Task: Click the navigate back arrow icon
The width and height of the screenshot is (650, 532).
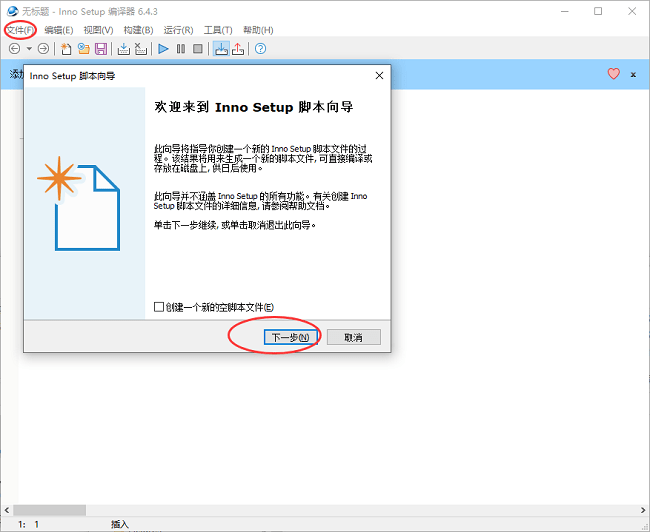Action: pos(15,49)
